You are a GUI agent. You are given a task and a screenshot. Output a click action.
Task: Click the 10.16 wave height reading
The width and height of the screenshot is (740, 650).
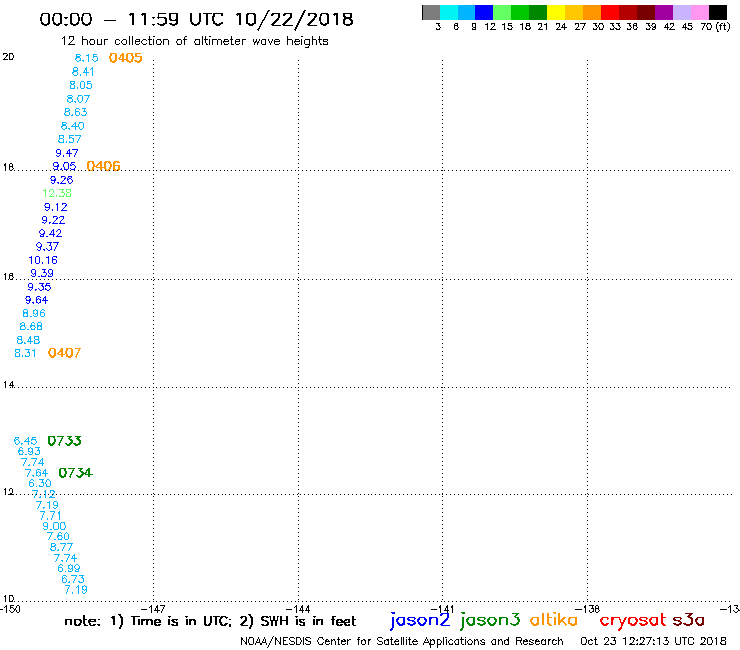(43, 260)
